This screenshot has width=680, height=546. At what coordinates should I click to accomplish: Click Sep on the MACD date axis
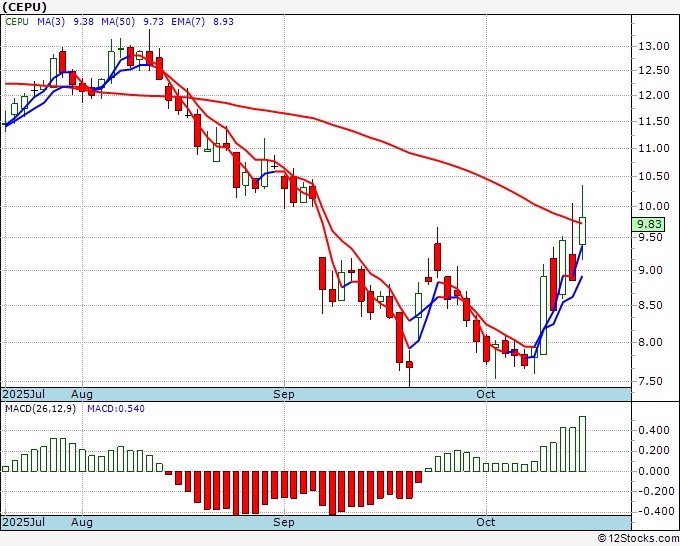point(284,522)
